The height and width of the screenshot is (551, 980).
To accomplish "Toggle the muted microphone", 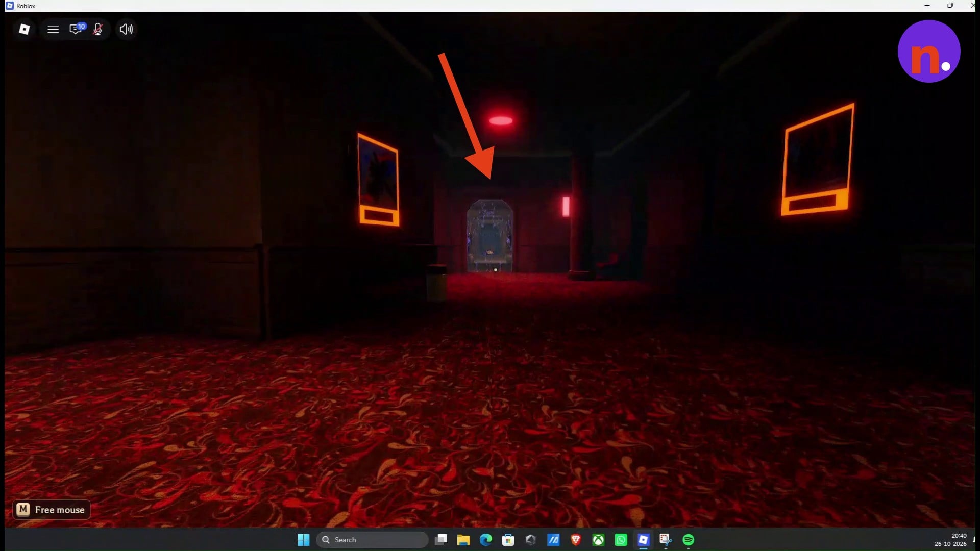I will pos(98,29).
